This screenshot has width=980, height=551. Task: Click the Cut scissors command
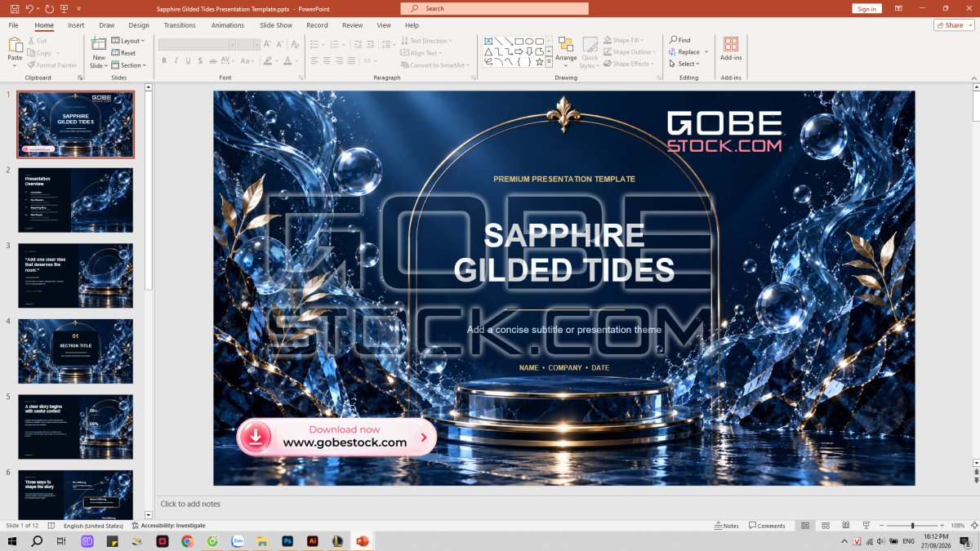[x=37, y=40]
